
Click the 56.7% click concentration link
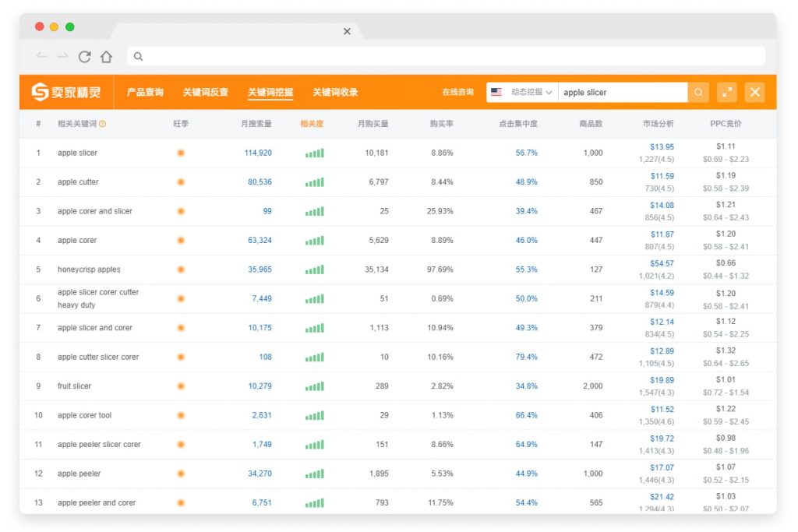pyautogui.click(x=526, y=153)
